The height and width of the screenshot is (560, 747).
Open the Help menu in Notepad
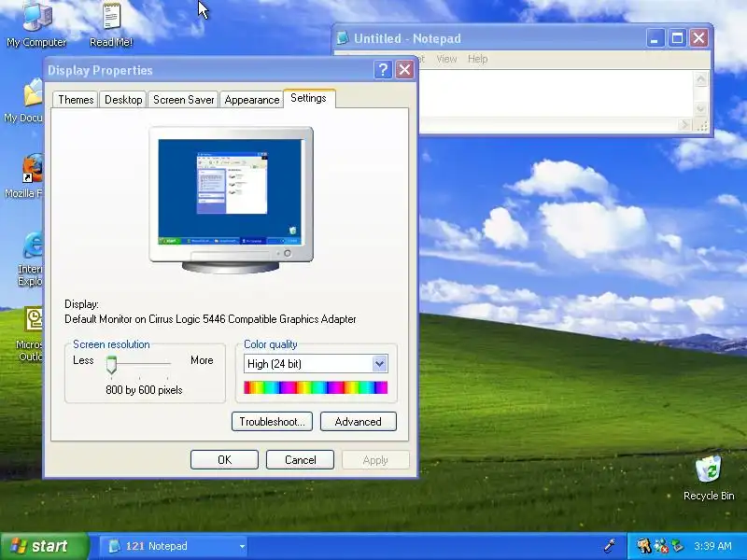477,59
